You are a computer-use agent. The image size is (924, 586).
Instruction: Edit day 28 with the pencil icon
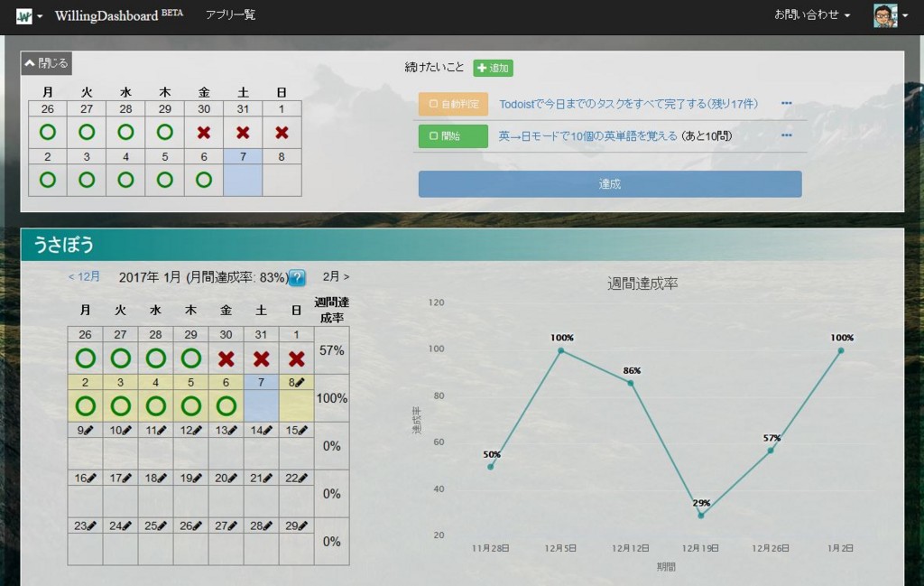[x=267, y=526]
